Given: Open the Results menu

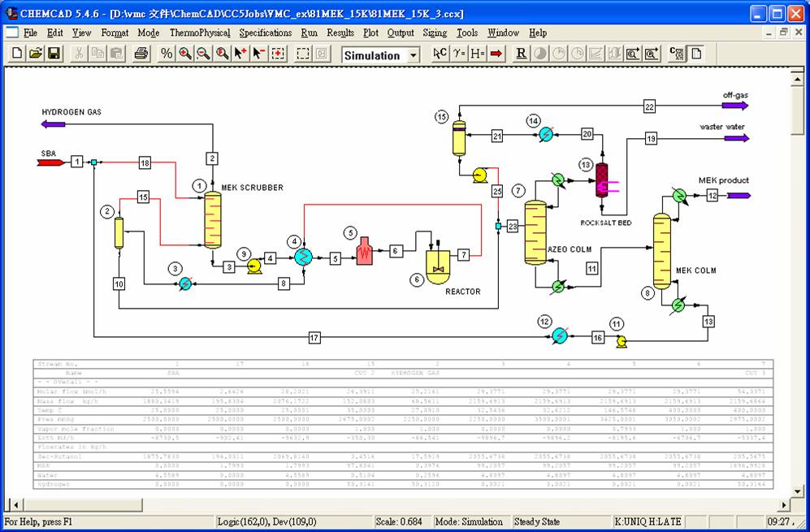Looking at the screenshot, I should (340, 32).
